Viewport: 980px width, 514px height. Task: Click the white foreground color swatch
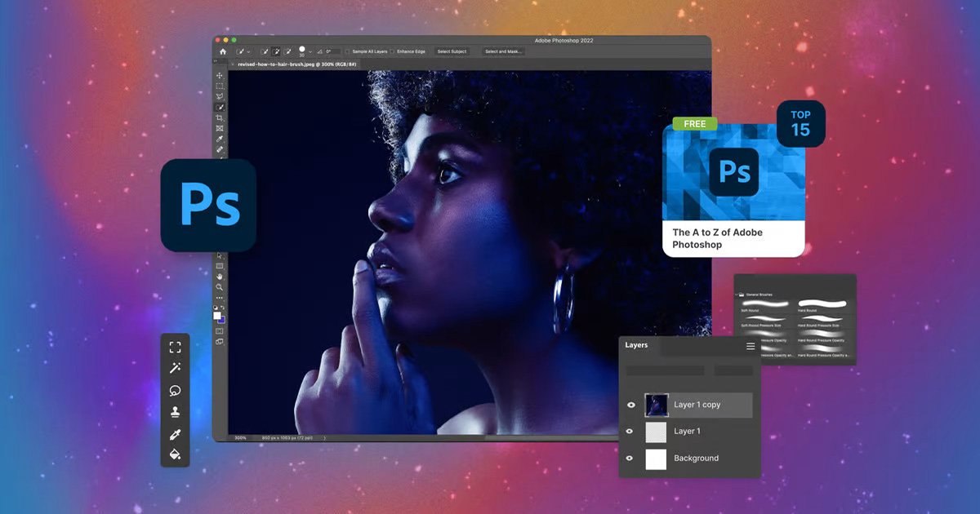[x=217, y=316]
